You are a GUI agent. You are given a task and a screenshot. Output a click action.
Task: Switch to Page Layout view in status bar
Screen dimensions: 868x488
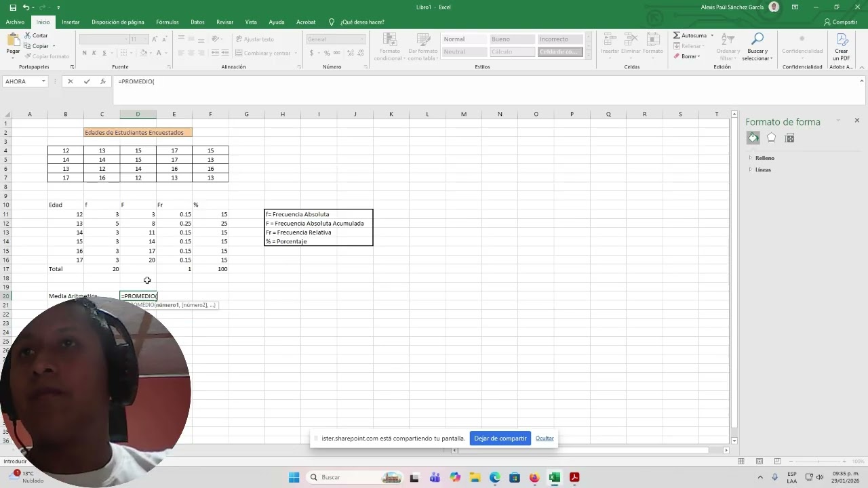coord(759,462)
